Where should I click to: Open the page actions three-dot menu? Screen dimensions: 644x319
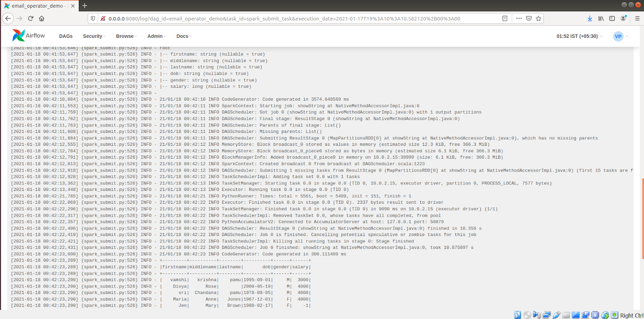519,19
